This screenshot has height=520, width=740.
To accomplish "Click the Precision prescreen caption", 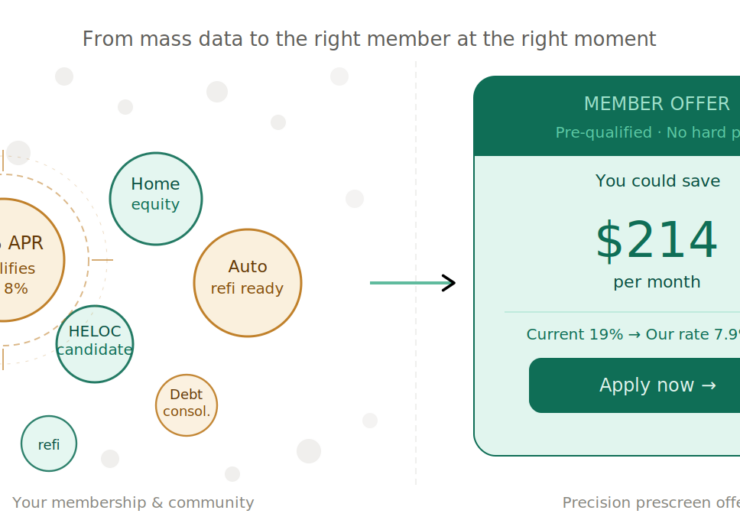I will pyautogui.click(x=650, y=502).
